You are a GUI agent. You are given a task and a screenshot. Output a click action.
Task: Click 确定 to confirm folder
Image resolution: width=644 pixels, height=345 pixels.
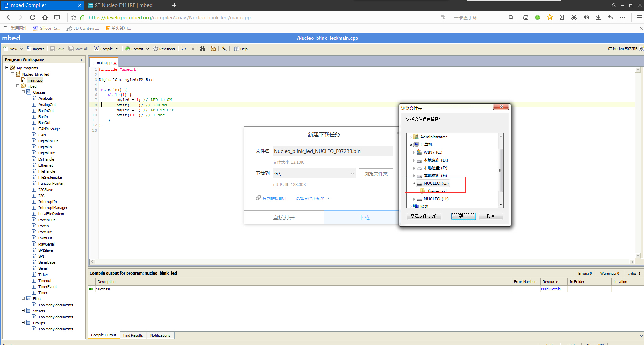(463, 216)
